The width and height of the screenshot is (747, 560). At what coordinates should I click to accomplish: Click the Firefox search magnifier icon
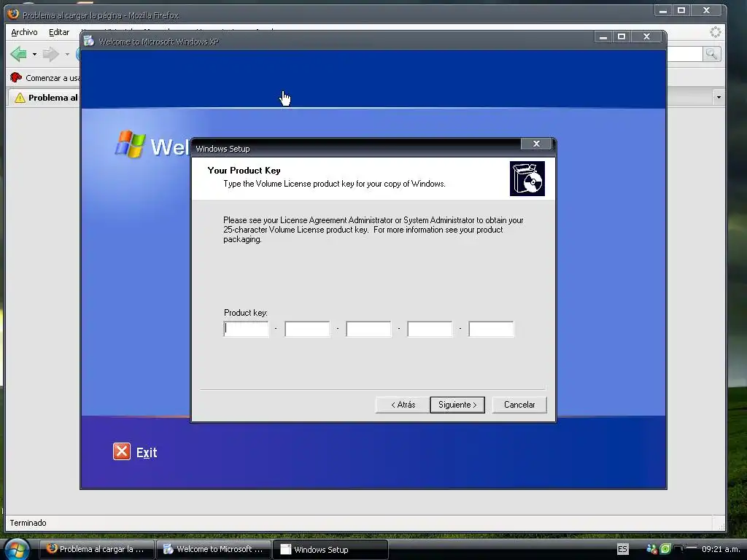pyautogui.click(x=711, y=54)
